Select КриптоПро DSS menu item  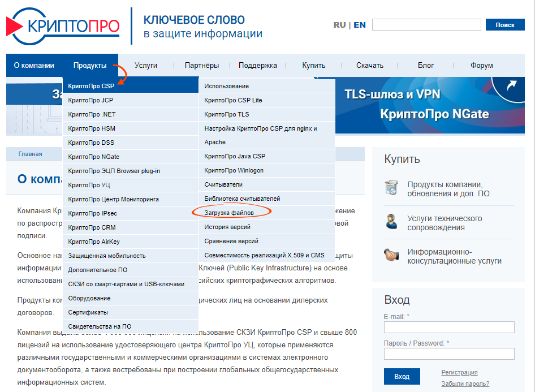coord(131,143)
